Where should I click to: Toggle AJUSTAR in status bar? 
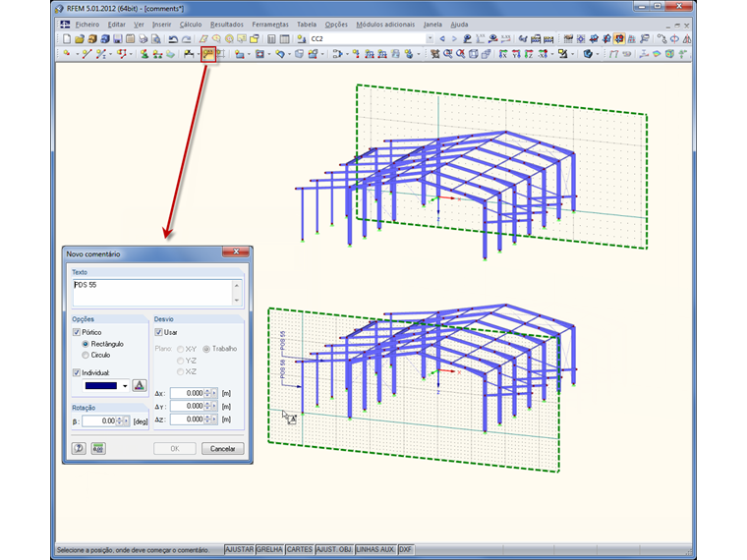239,549
